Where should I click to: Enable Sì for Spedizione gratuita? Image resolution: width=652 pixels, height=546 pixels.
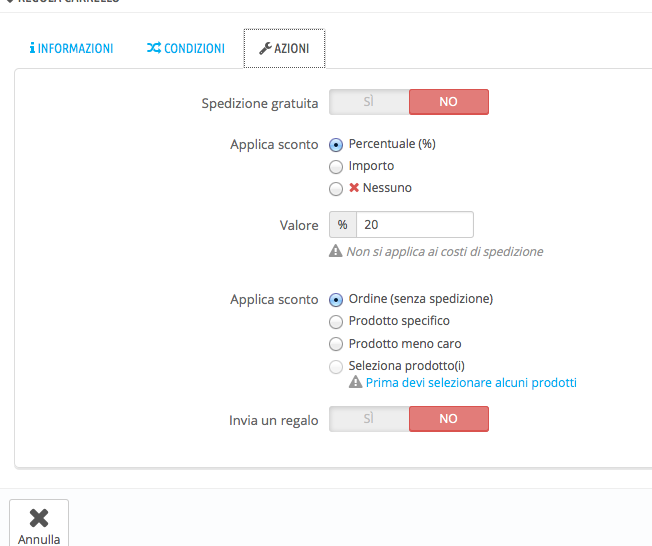369,102
